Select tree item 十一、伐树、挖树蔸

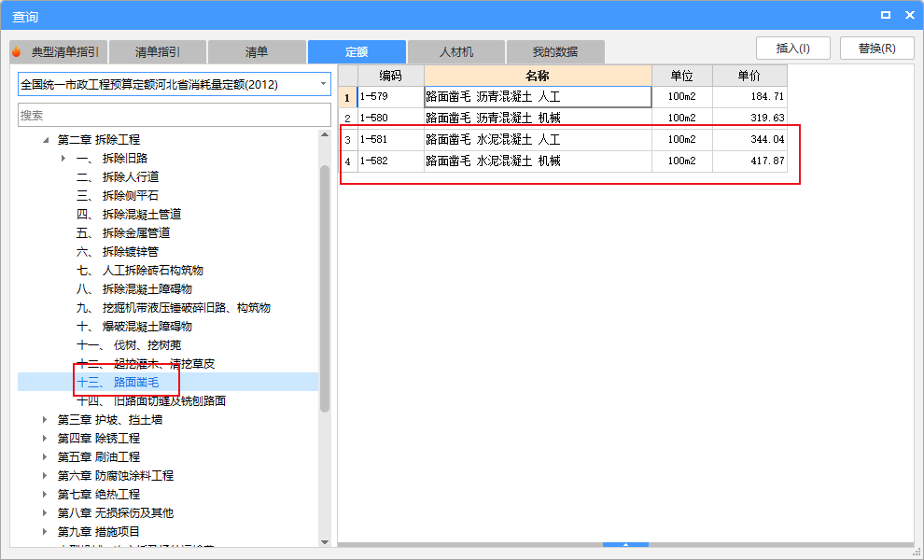pyautogui.click(x=129, y=344)
